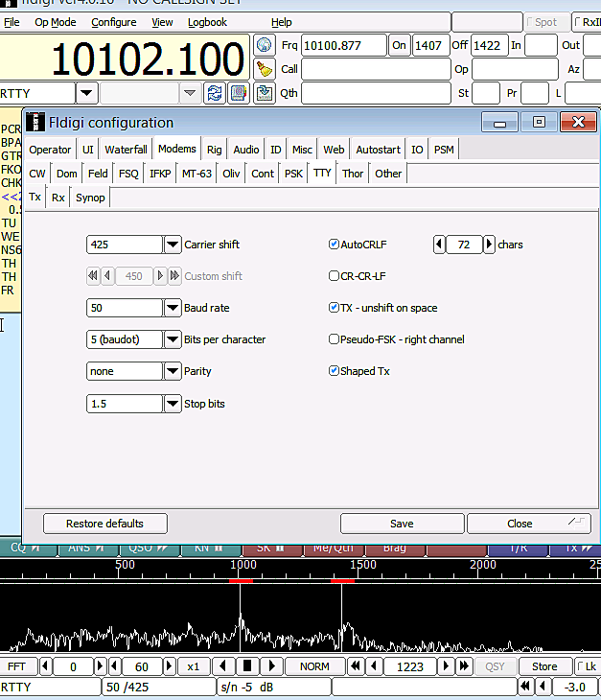Image resolution: width=601 pixels, height=700 pixels.
Task: Toggle the AutoCRLF checkbox
Action: click(x=334, y=245)
